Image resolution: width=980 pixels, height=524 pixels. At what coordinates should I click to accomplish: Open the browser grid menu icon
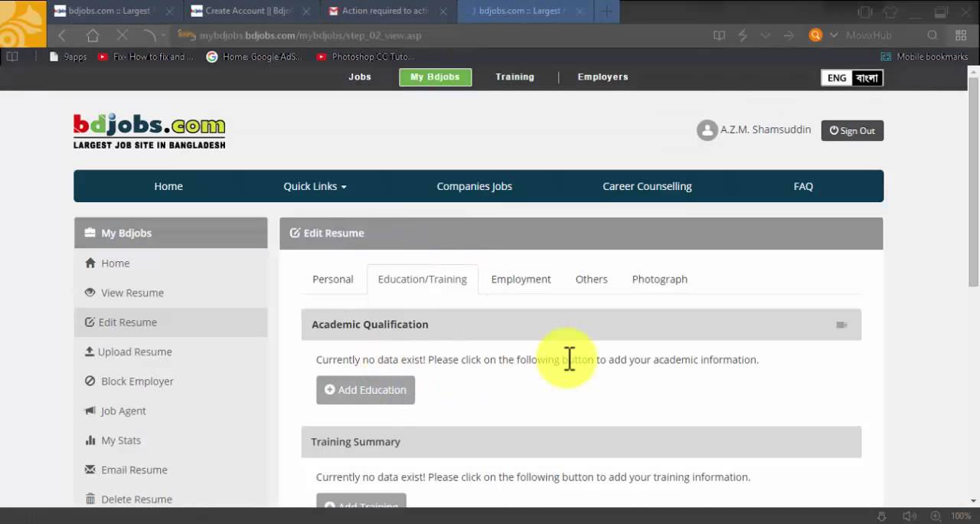click(961, 35)
